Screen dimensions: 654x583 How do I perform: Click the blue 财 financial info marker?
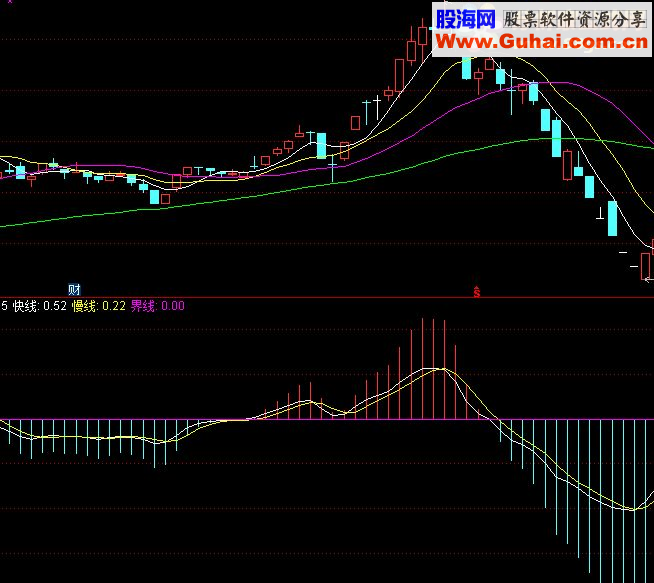(74, 289)
